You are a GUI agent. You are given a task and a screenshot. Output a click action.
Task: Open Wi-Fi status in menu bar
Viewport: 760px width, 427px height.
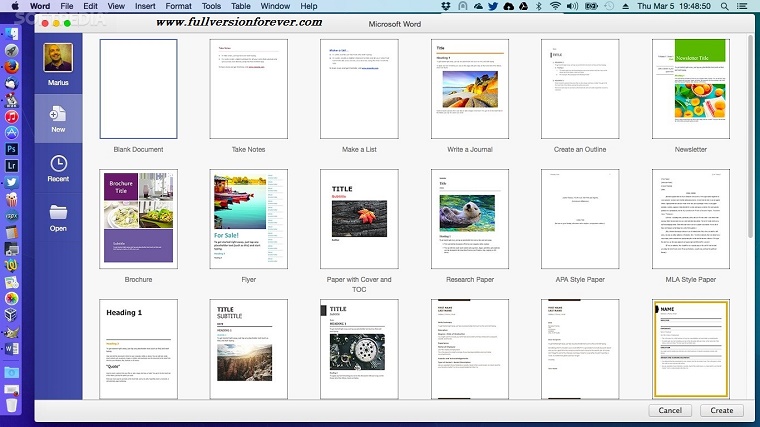pyautogui.click(x=555, y=6)
